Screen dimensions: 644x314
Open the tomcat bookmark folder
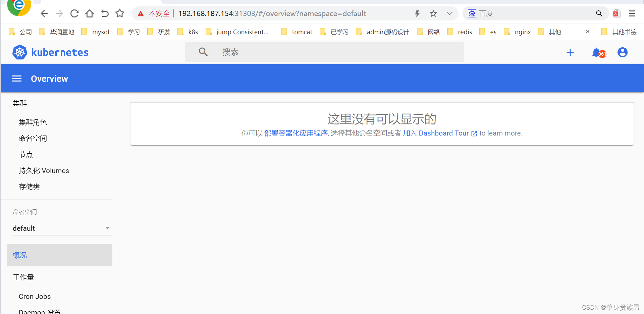point(297,32)
